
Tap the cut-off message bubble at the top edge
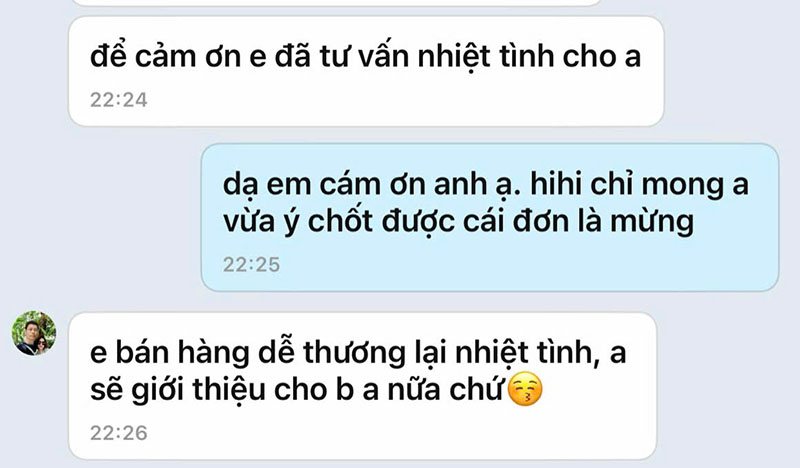[x=337, y=3]
